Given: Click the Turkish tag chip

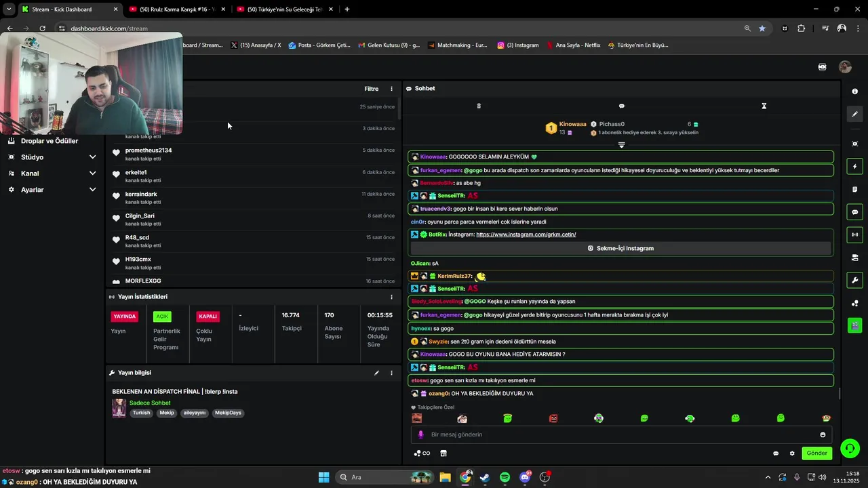Looking at the screenshot, I should coord(141,413).
